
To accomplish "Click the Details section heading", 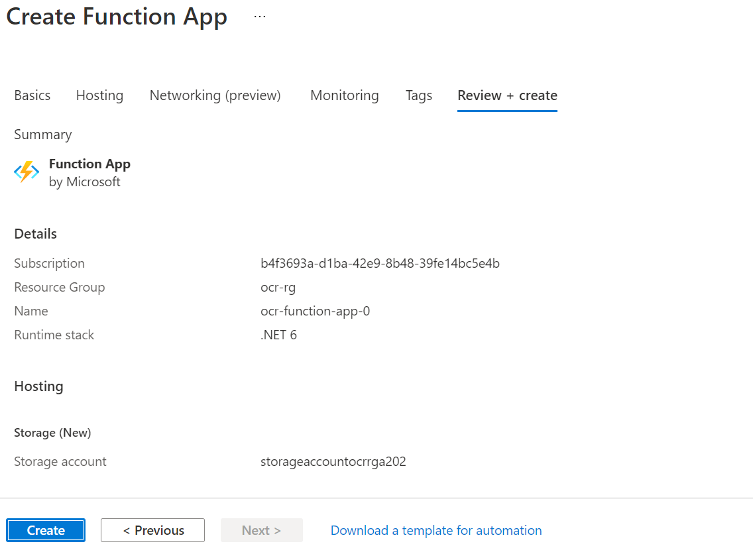I will point(36,234).
